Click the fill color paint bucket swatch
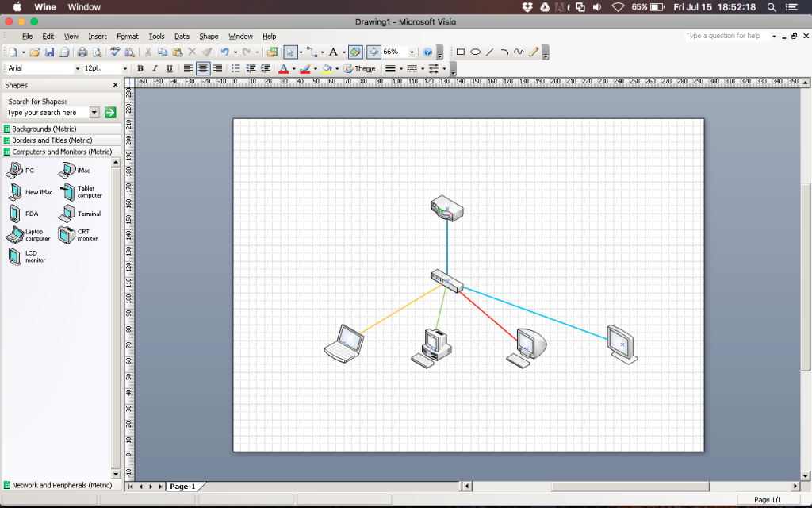Viewport: 812px width, 508px height. click(327, 68)
